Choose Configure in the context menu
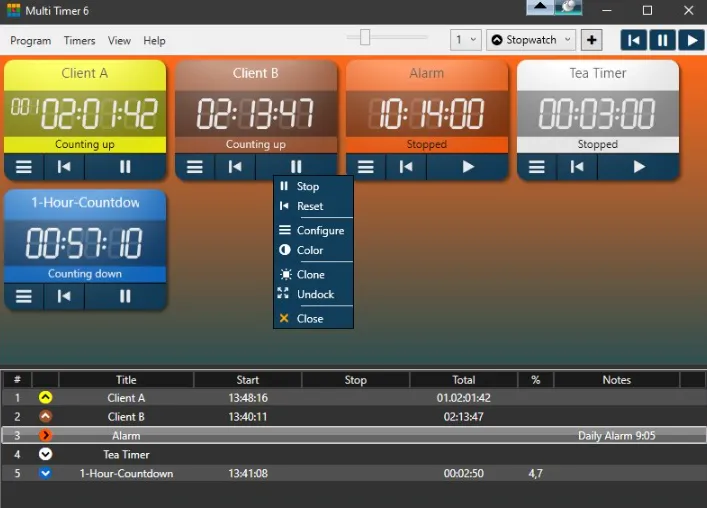 tap(313, 230)
